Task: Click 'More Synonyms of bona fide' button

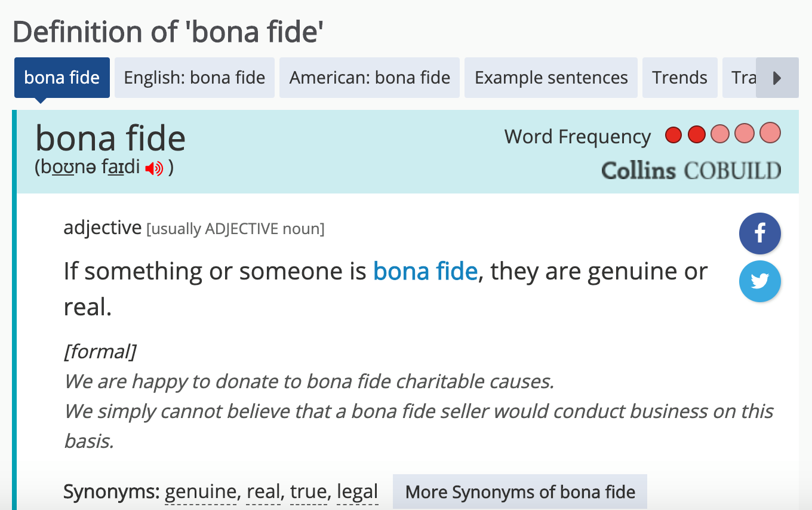Action: coord(520,493)
